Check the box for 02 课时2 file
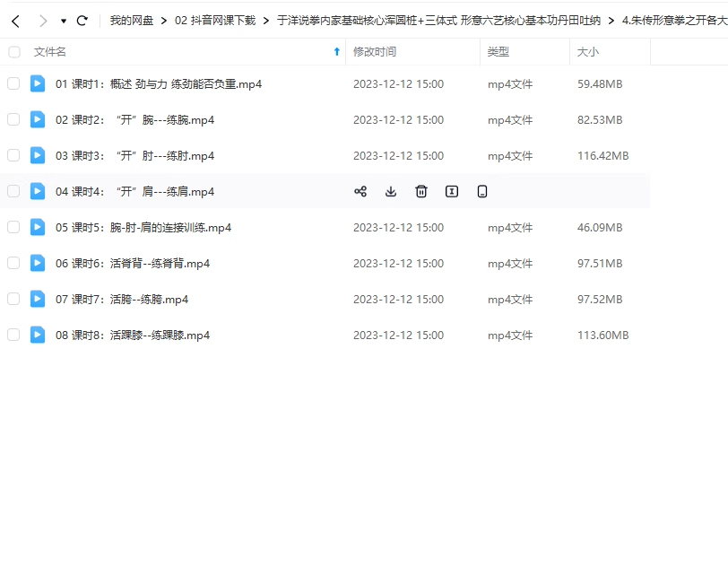Image resolution: width=728 pixels, height=584 pixels. click(13, 120)
